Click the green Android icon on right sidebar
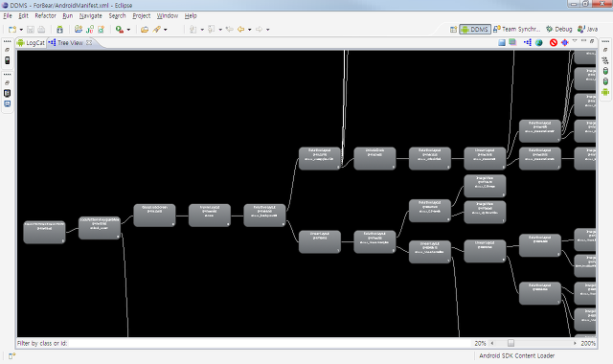The image size is (613, 364). (x=605, y=92)
